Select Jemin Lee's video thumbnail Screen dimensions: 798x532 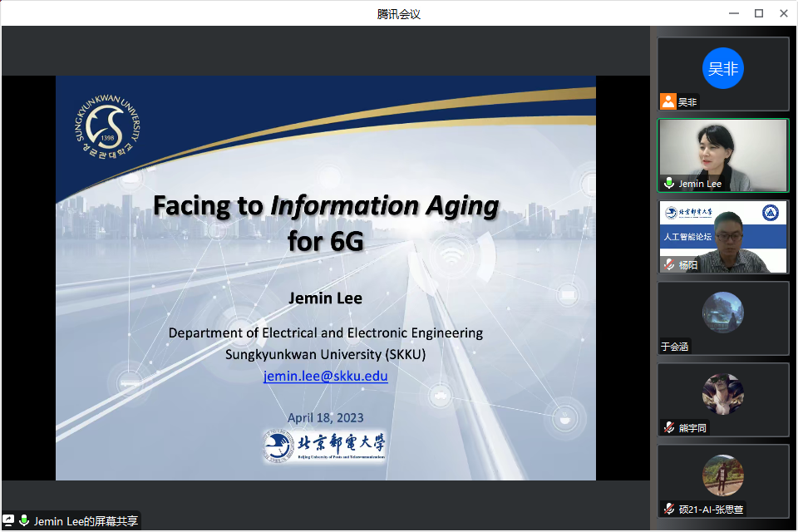pyautogui.click(x=723, y=155)
